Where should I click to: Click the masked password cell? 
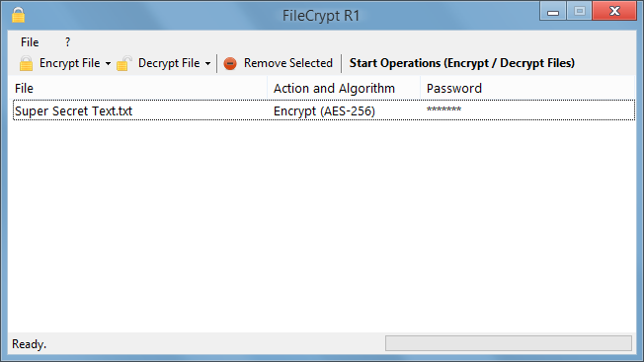coord(443,109)
